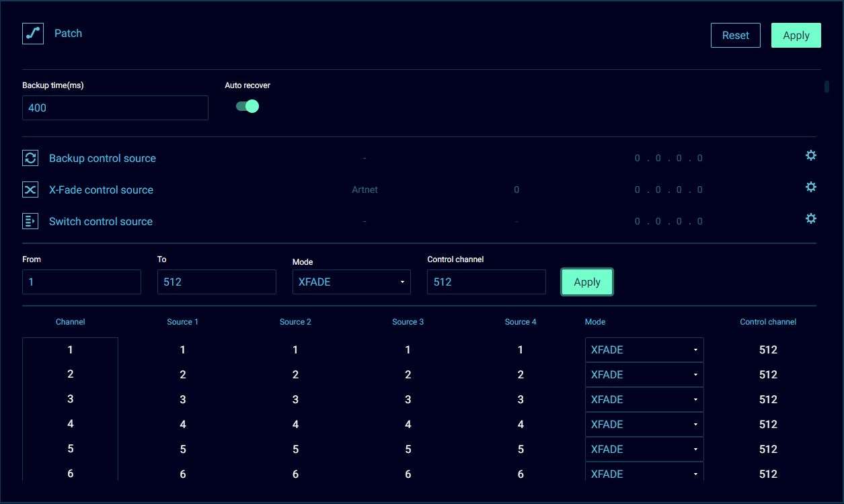Click the Backup control source icon
Screen dimensions: 844x504
pyautogui.click(x=30, y=158)
